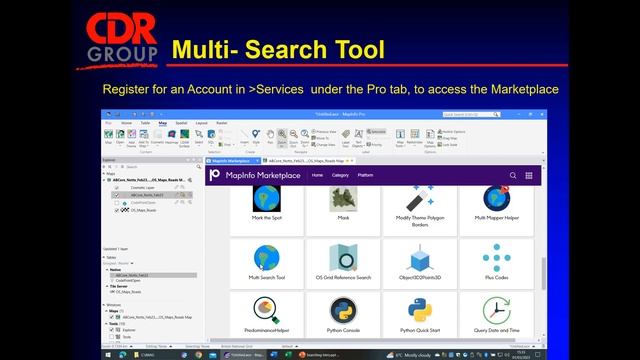
Task: Click the Windows Start button
Action: pos(108,355)
